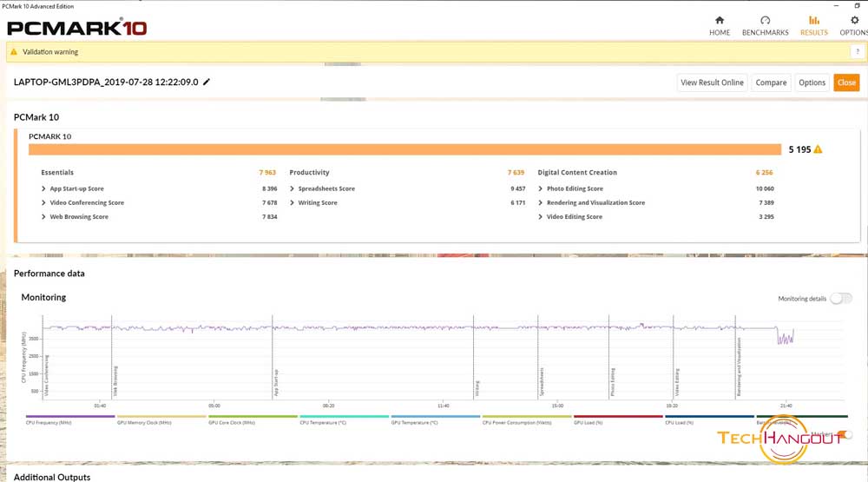Click the Productivity score 7 639
Image resolution: width=868 pixels, height=482 pixels.
pyautogui.click(x=516, y=172)
